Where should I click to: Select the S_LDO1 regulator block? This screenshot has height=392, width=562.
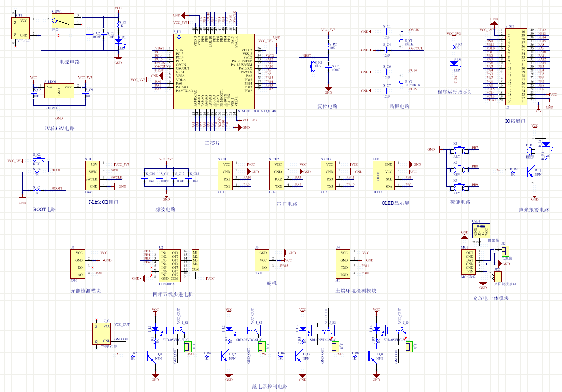coord(59,91)
